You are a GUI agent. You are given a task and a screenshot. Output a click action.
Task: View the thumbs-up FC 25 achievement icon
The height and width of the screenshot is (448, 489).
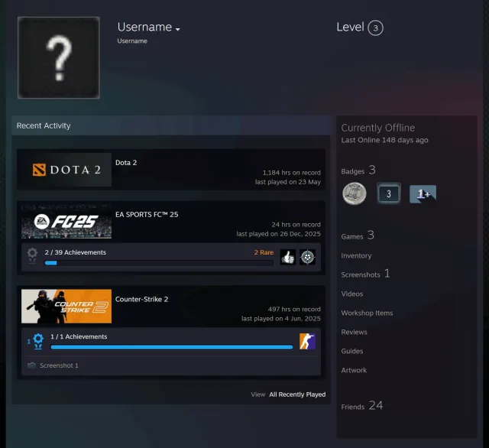(x=288, y=258)
